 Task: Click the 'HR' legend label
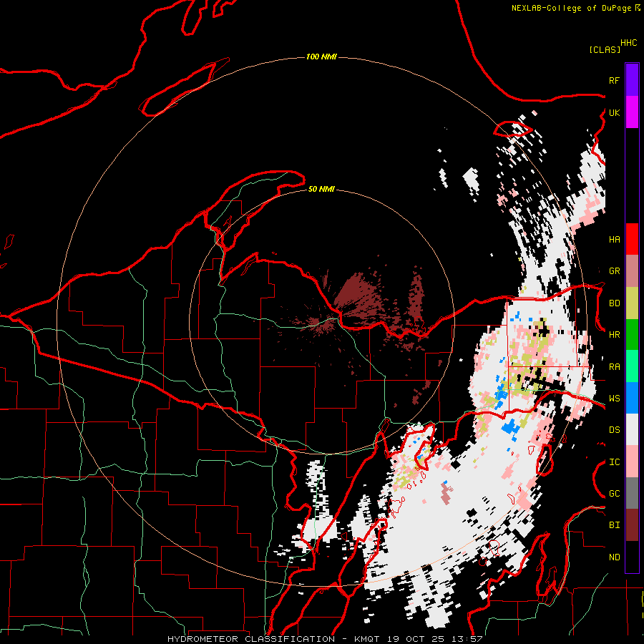(614, 335)
